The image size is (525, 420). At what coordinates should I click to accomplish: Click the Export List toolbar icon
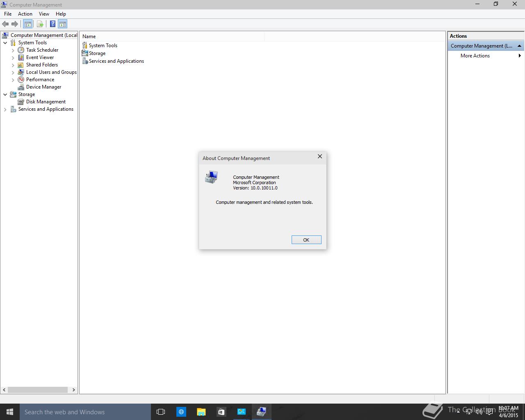[40, 24]
